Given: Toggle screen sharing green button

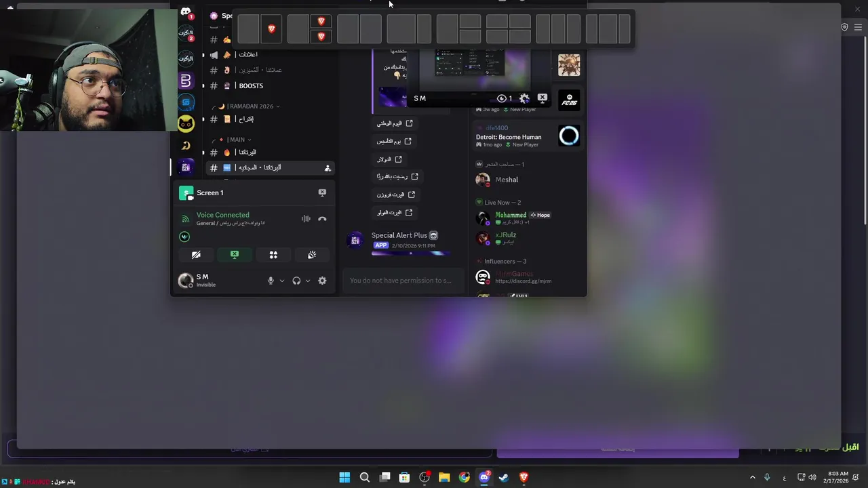Looking at the screenshot, I should point(235,255).
